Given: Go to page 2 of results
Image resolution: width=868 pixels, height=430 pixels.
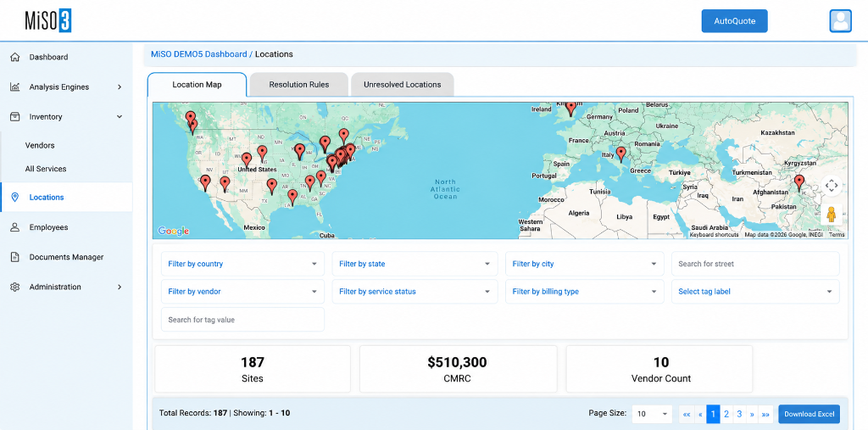Looking at the screenshot, I should pyautogui.click(x=726, y=414).
